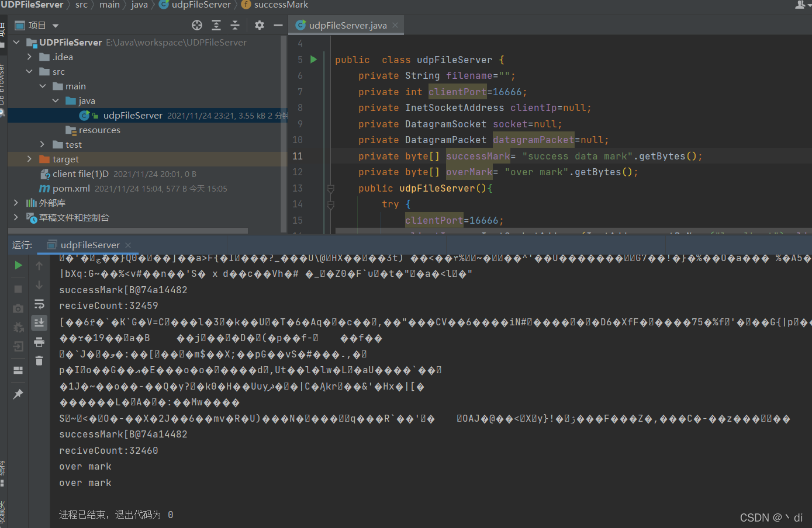The height and width of the screenshot is (528, 812).
Task: Click UDPFileServer in the breadcrumb bar
Action: coord(32,5)
